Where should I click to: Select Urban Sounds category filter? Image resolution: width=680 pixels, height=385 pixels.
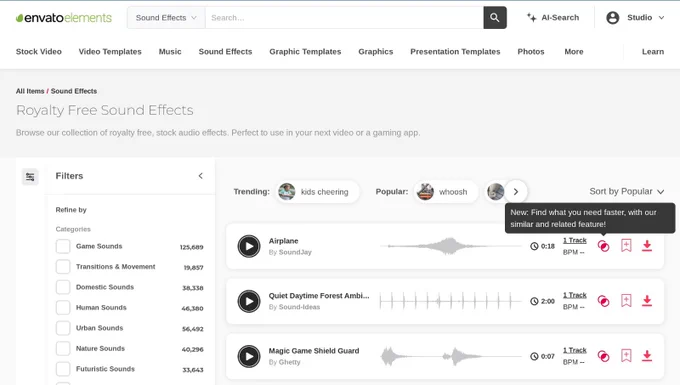point(63,328)
